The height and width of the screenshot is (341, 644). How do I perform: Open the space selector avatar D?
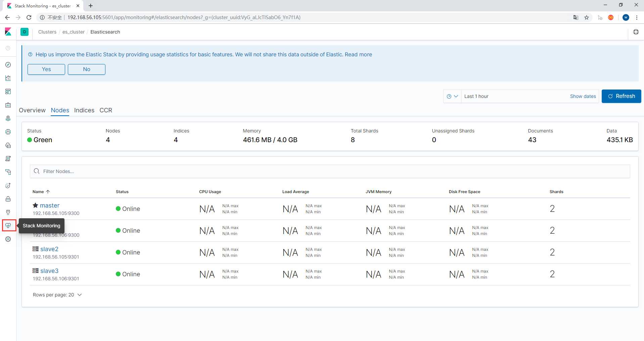click(x=25, y=32)
